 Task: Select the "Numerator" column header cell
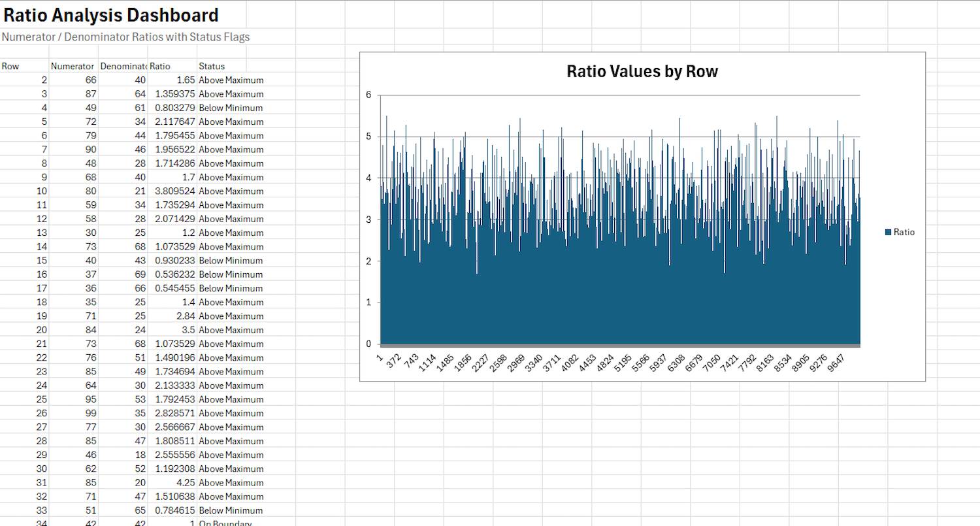(74, 66)
